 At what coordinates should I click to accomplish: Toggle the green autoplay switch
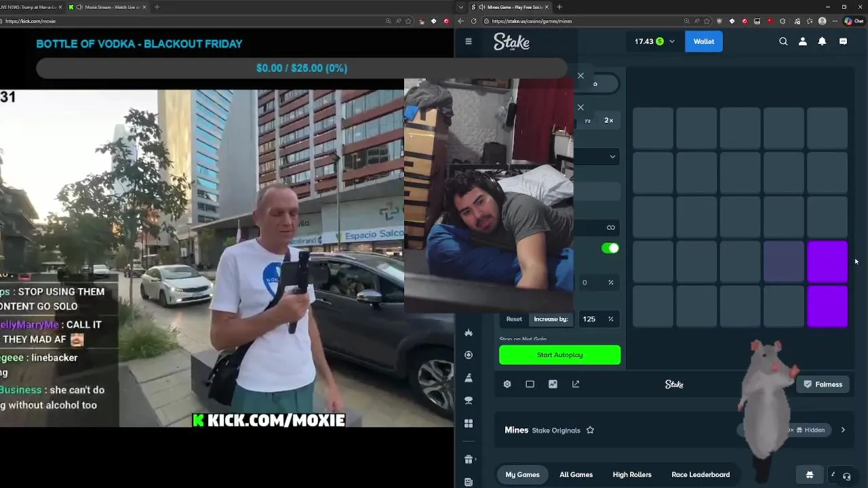610,248
